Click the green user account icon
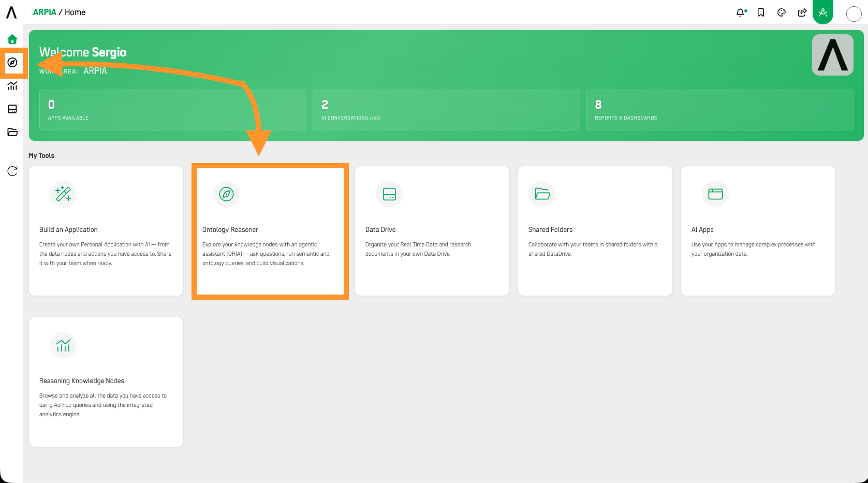Image resolution: width=868 pixels, height=483 pixels. pos(823,12)
